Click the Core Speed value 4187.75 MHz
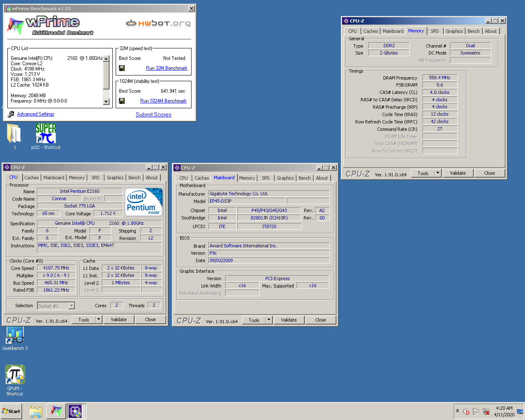 coord(56,268)
